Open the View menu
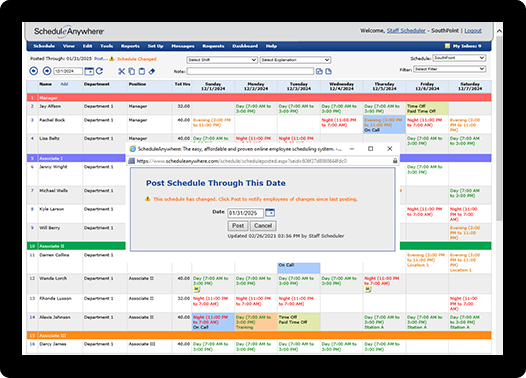This screenshot has width=526, height=378. point(69,46)
